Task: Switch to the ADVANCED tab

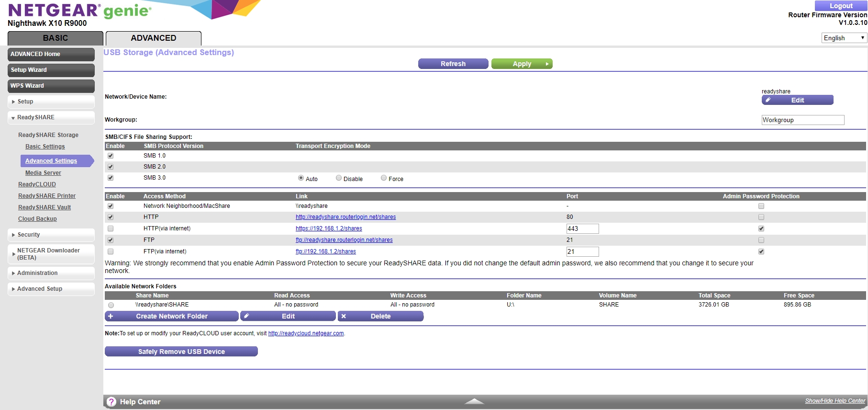Action: [154, 38]
